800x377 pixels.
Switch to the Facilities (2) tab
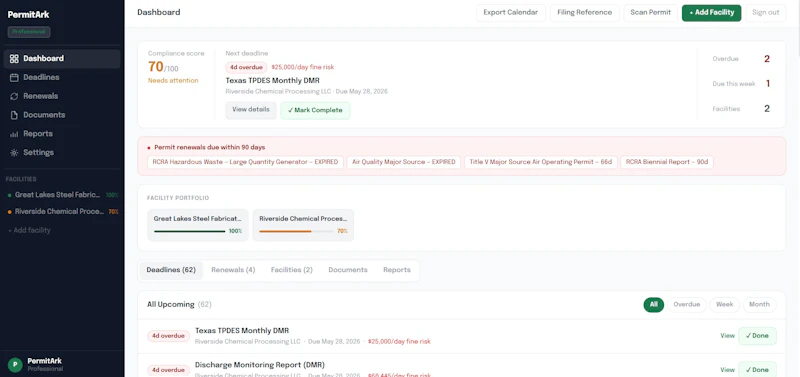tap(292, 270)
